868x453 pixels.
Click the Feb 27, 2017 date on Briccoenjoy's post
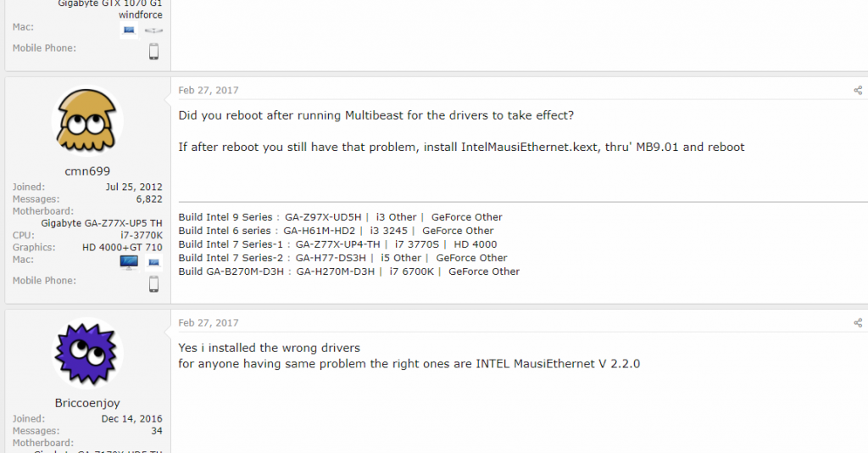click(209, 323)
